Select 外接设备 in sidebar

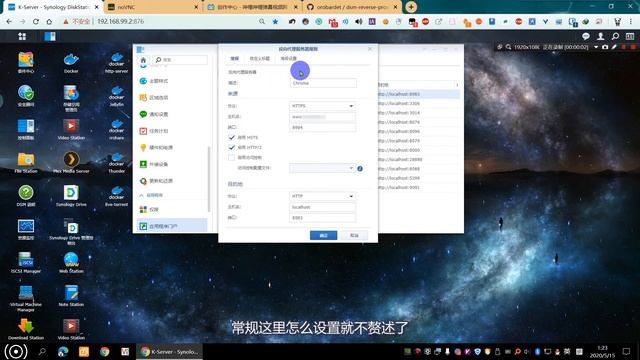(171, 164)
